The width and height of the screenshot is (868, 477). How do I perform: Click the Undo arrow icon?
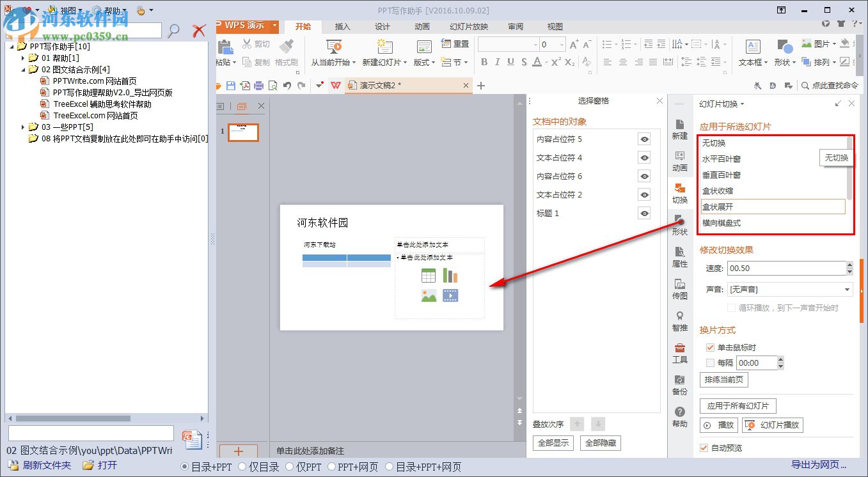(287, 86)
